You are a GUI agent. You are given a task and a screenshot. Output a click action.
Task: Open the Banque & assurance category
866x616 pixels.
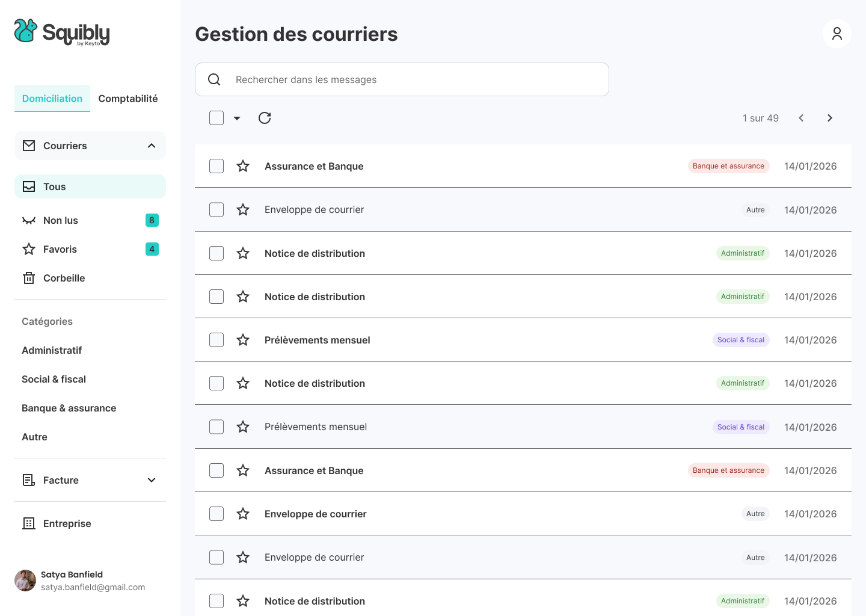[69, 408]
